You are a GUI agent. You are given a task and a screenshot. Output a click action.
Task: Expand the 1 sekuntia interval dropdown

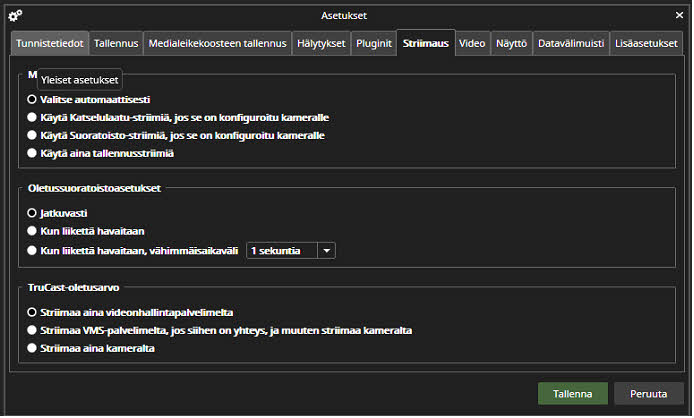coord(326,251)
